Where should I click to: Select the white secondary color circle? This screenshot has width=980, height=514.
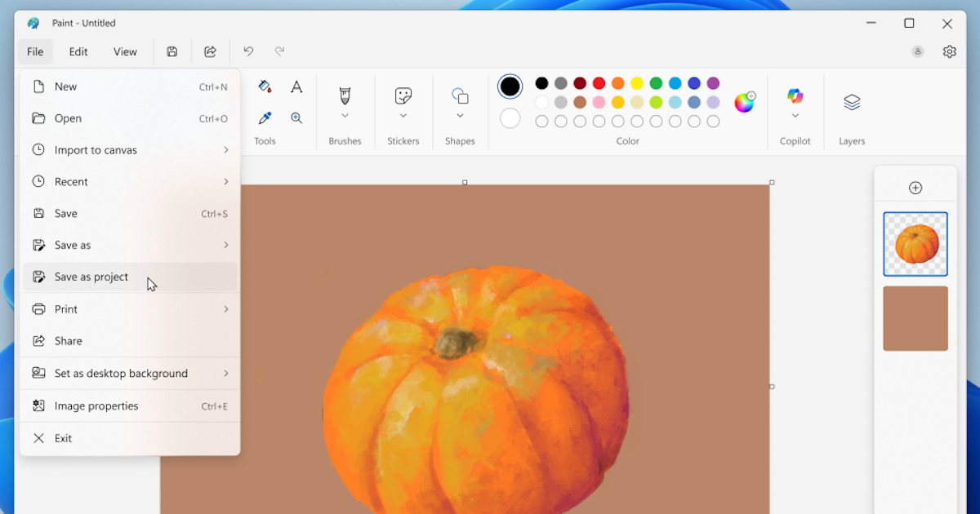(x=510, y=118)
